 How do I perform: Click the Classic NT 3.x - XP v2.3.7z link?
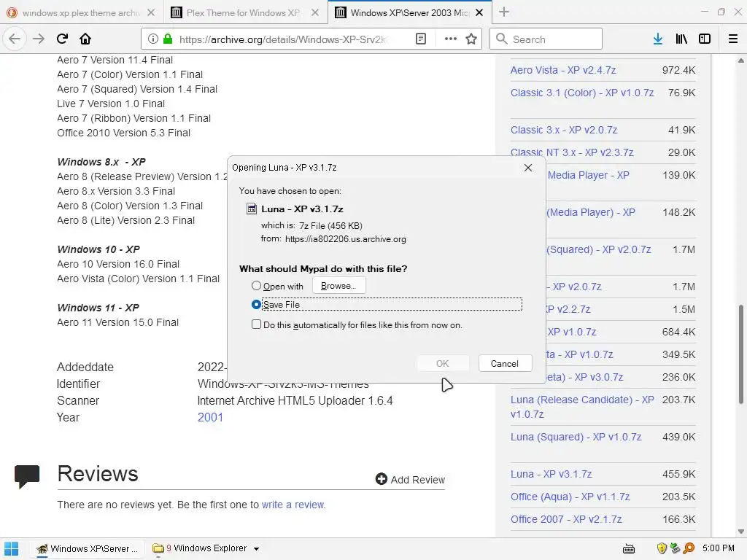(x=572, y=152)
